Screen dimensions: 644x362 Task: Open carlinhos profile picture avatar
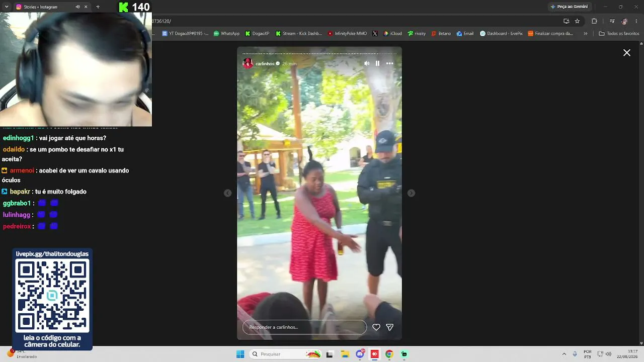[x=248, y=63]
